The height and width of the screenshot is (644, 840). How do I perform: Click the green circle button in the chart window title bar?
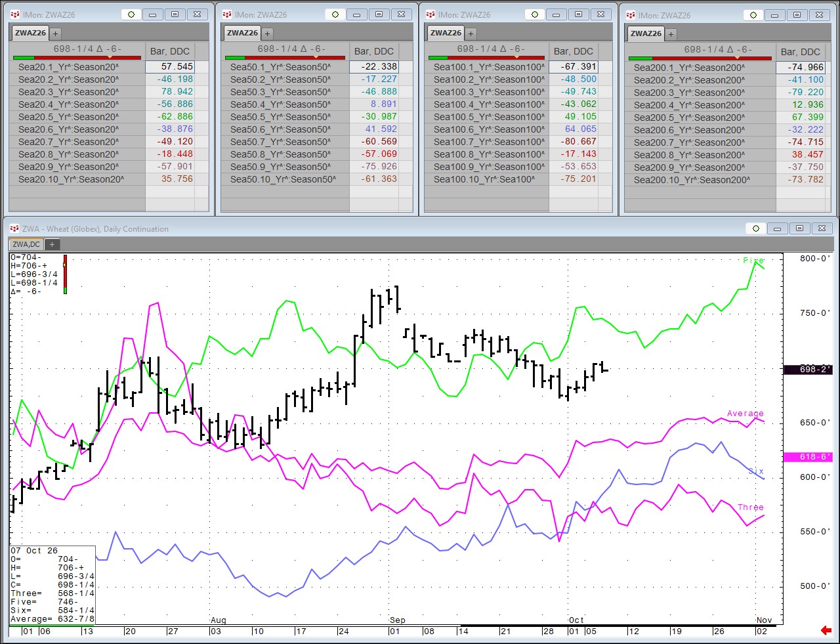(x=756, y=228)
